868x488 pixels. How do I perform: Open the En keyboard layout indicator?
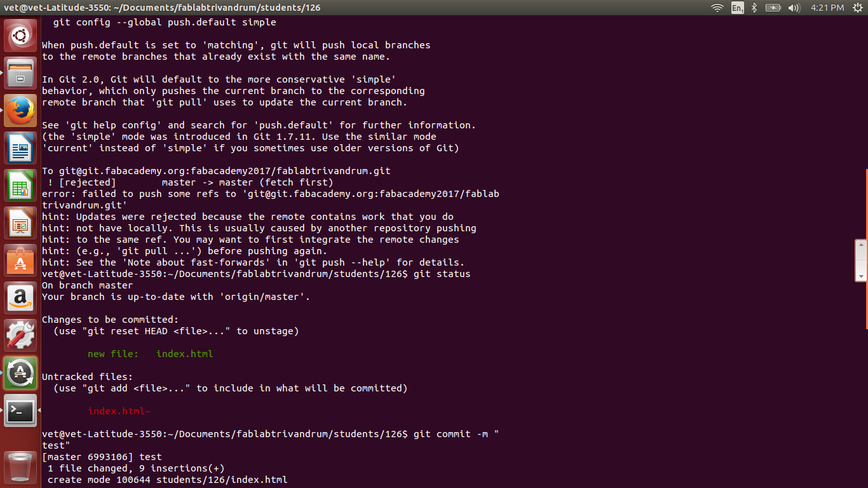coord(737,8)
